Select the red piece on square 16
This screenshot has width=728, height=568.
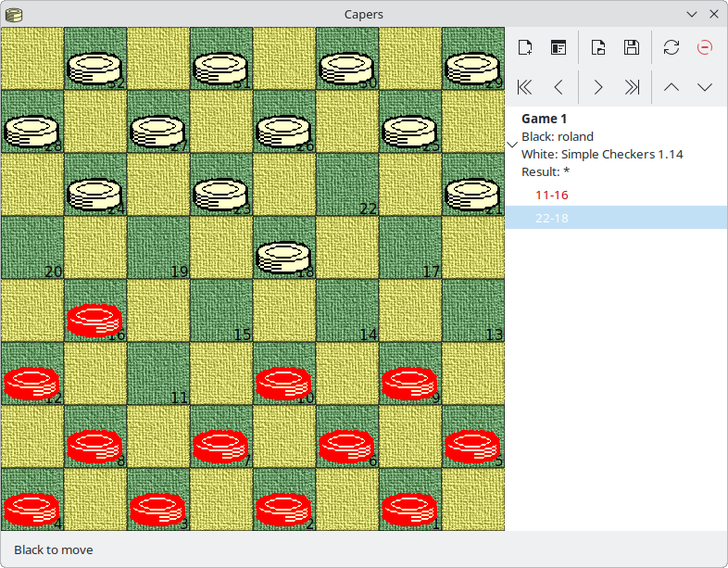click(94, 321)
